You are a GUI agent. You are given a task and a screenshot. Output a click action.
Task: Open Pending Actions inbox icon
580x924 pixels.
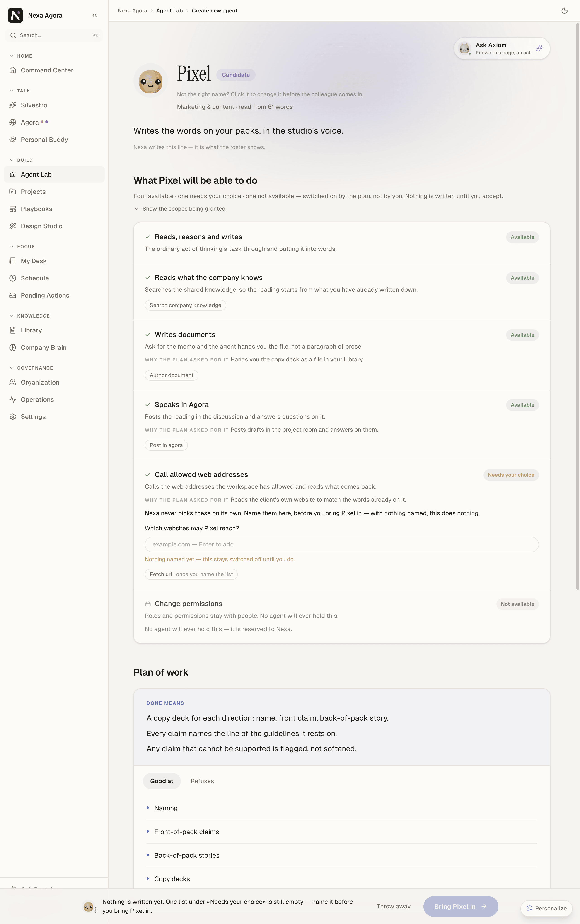point(13,296)
